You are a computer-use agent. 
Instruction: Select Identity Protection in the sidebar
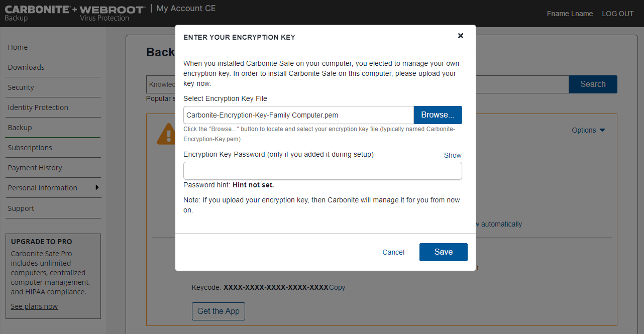[38, 107]
